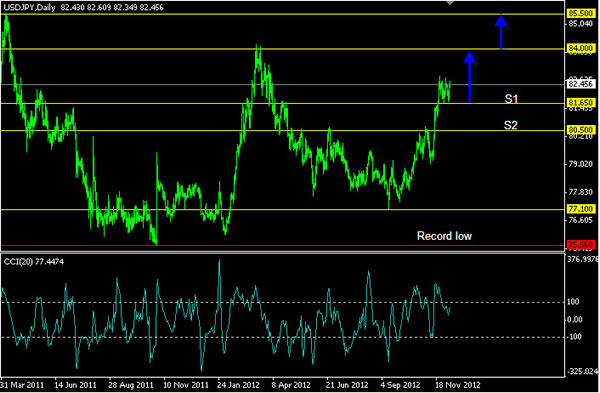Click the 10 Nov 2011 date label

[x=186, y=385]
